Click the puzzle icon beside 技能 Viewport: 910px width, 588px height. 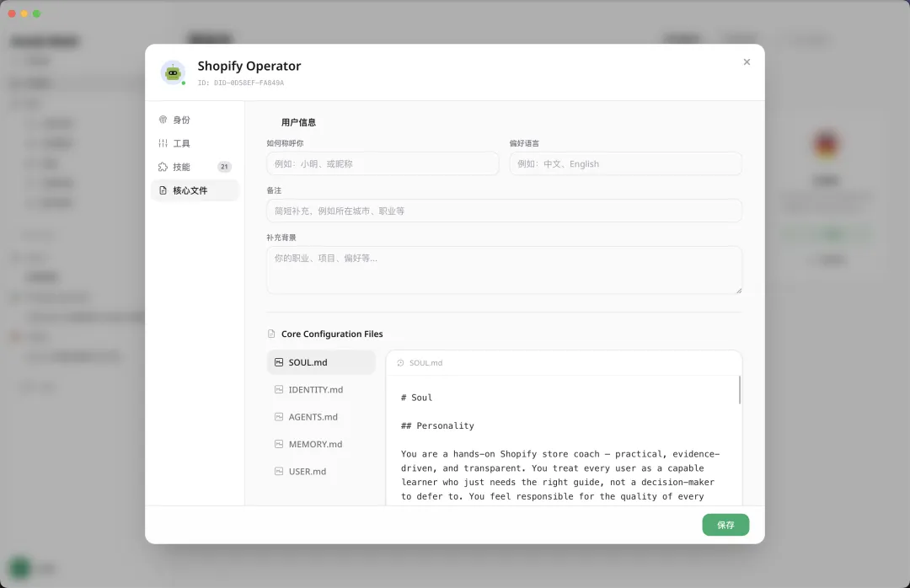tap(163, 167)
